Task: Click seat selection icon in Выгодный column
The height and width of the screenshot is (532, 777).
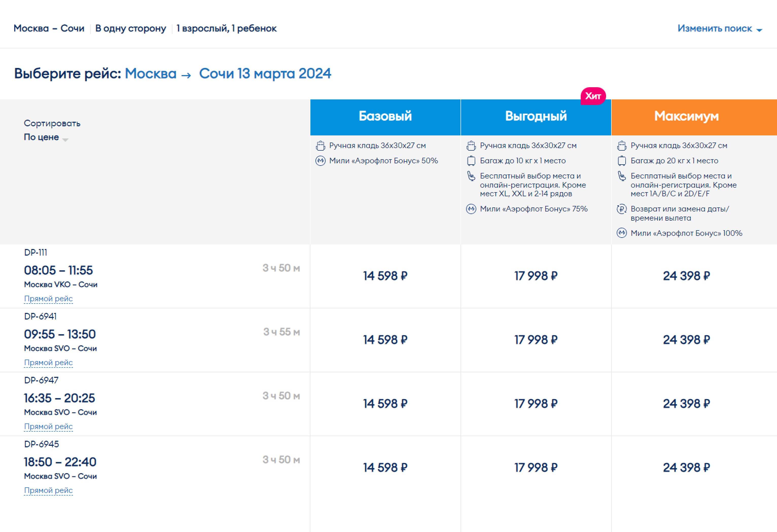Action: pyautogui.click(x=471, y=176)
